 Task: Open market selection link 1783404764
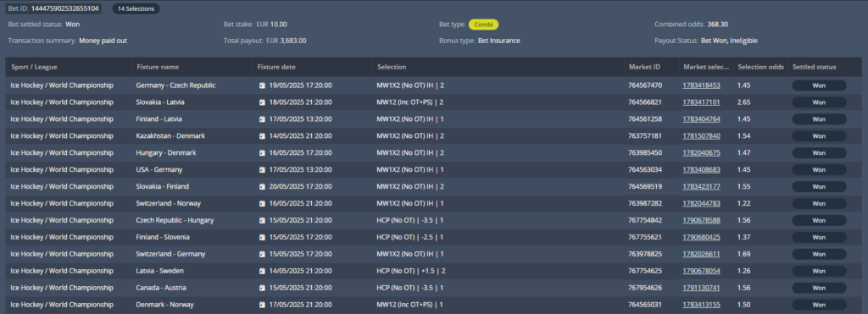[x=701, y=118]
